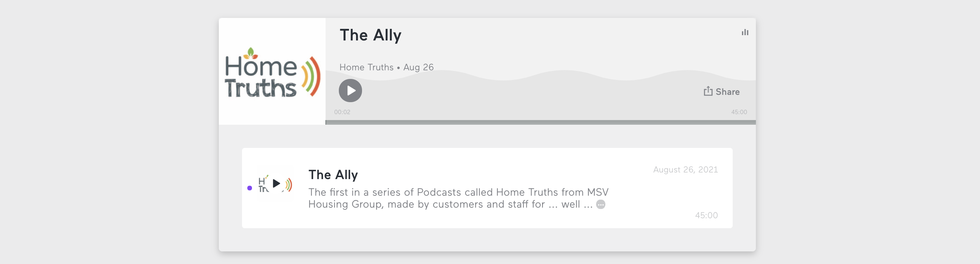Open The Ally episode title in list
Image resolution: width=980 pixels, height=264 pixels.
(333, 174)
